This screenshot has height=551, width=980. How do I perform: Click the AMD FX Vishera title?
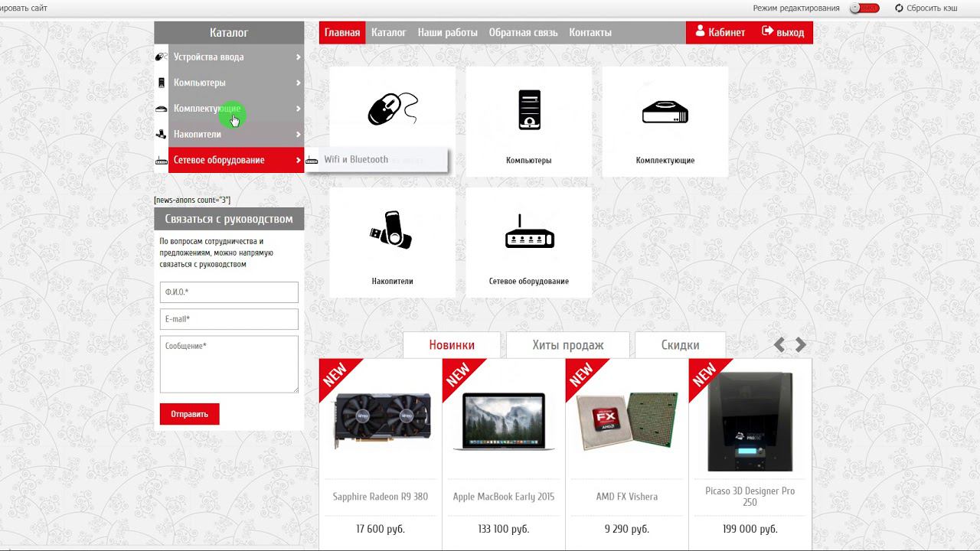click(x=627, y=497)
